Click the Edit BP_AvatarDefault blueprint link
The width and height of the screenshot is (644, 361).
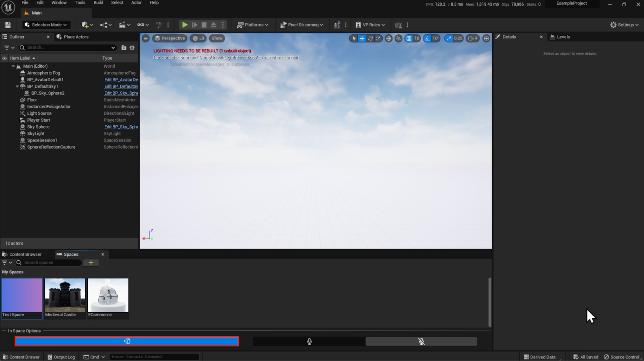tap(121, 80)
